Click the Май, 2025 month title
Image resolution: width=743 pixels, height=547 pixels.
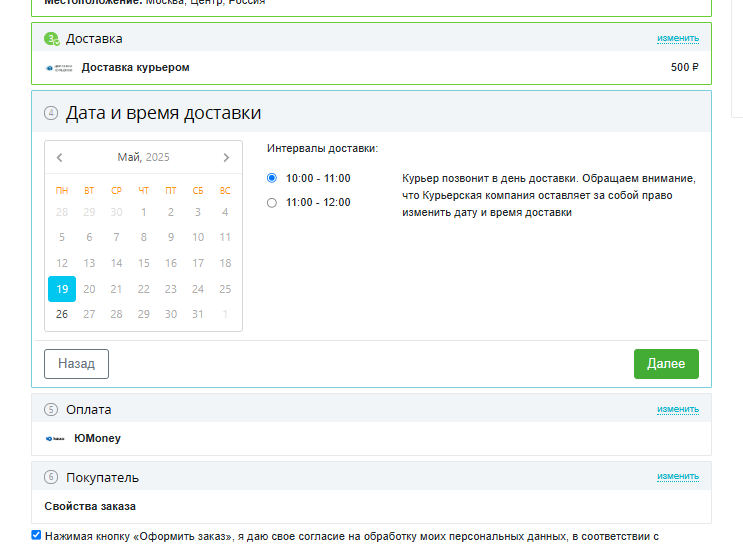(x=143, y=158)
